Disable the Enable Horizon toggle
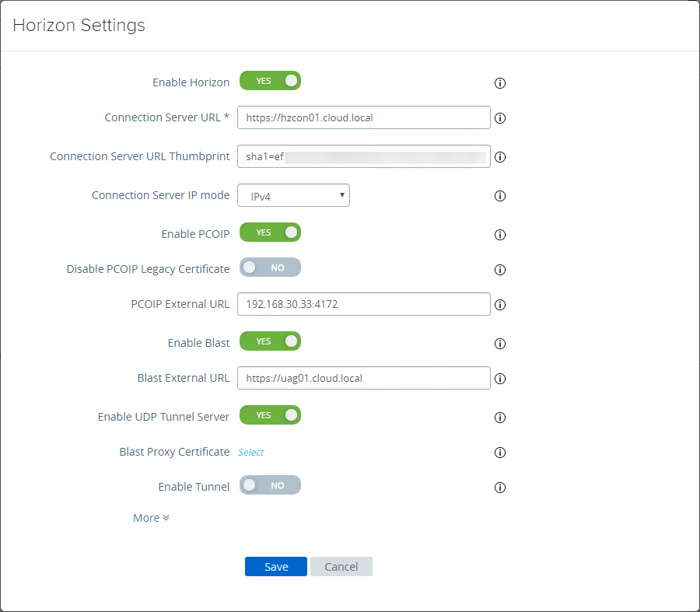The image size is (700, 612). 270,80
